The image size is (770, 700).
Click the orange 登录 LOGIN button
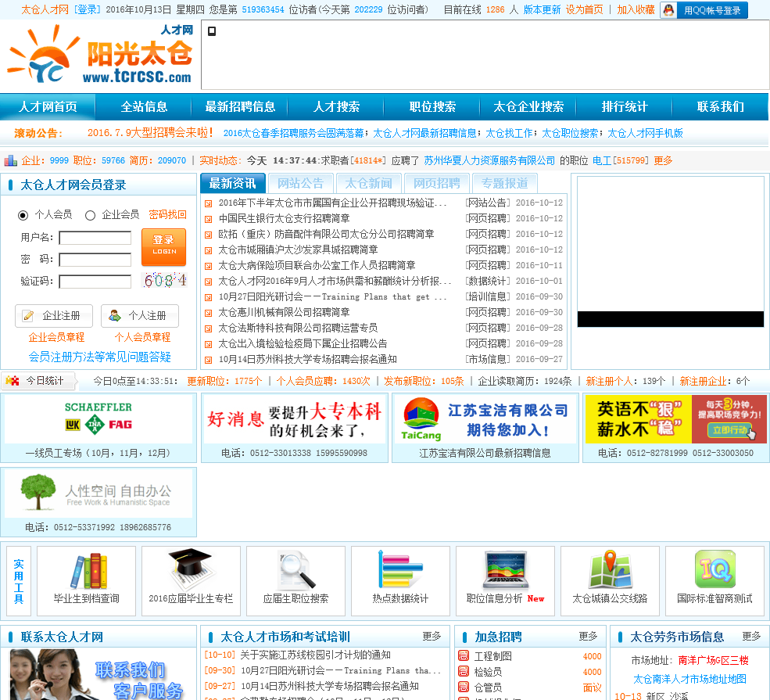pyautogui.click(x=163, y=246)
